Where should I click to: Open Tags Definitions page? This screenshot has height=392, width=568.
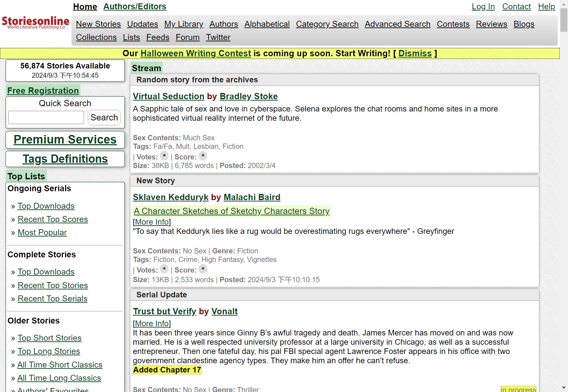point(65,159)
